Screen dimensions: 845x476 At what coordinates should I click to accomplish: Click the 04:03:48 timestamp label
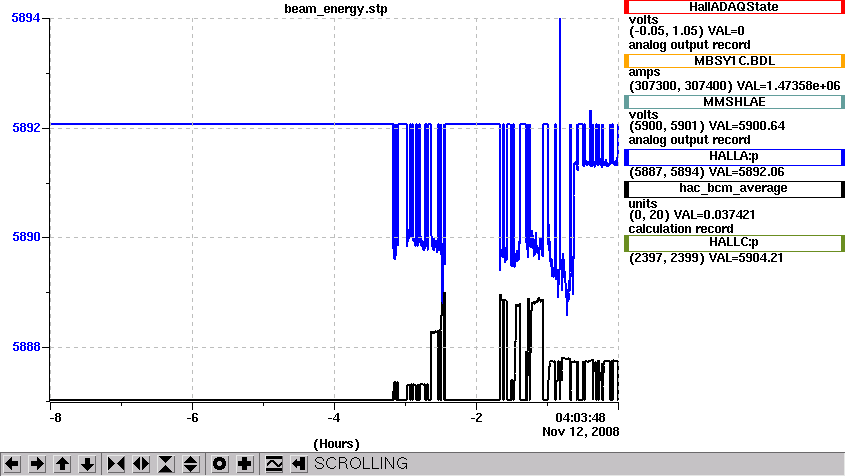pos(580,418)
